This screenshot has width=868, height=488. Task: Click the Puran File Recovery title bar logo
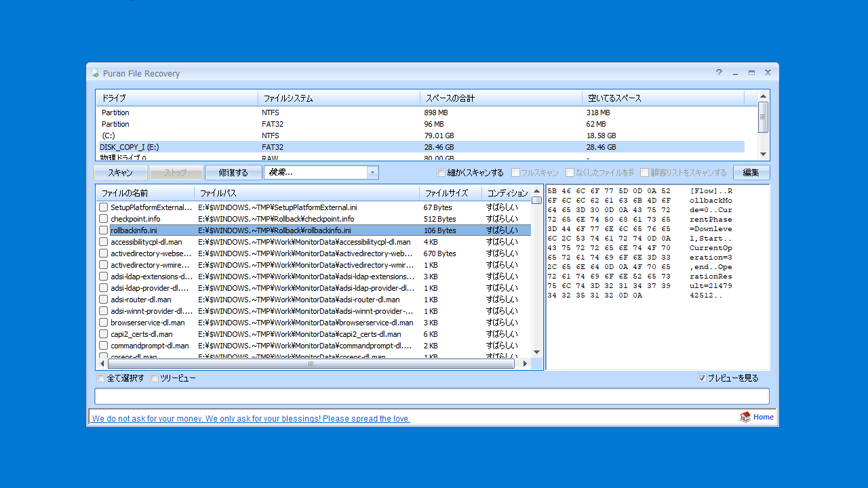pyautogui.click(x=94, y=73)
